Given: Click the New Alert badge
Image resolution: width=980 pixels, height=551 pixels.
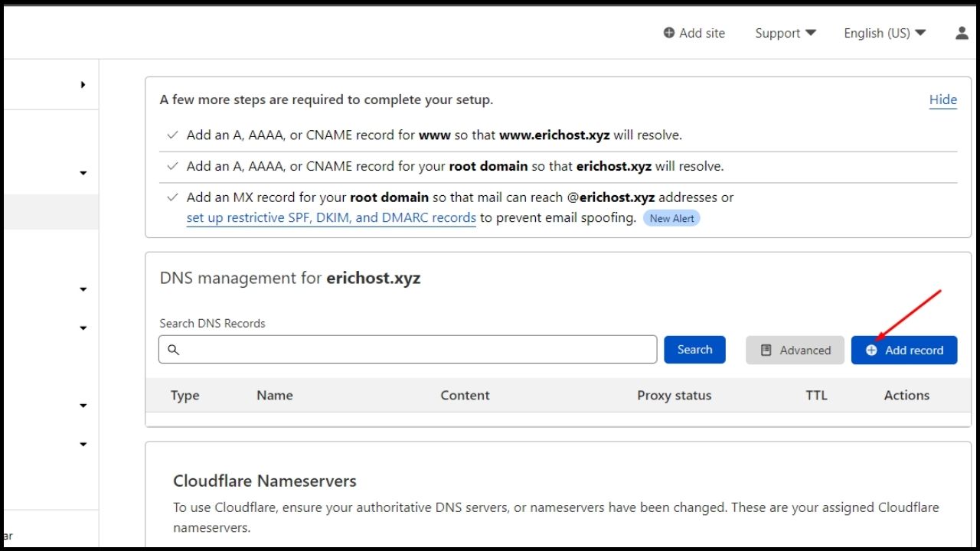Looking at the screenshot, I should click(x=671, y=218).
